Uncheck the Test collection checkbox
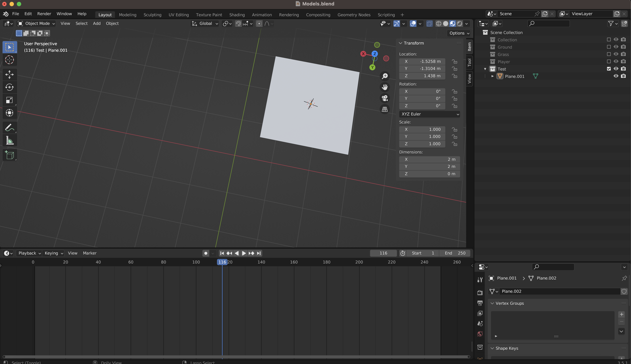 609,69
